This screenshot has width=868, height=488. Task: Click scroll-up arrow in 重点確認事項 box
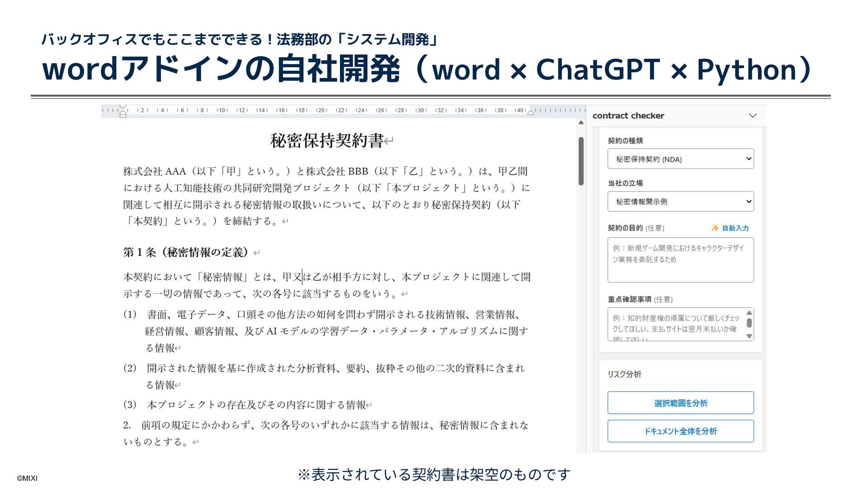click(749, 313)
